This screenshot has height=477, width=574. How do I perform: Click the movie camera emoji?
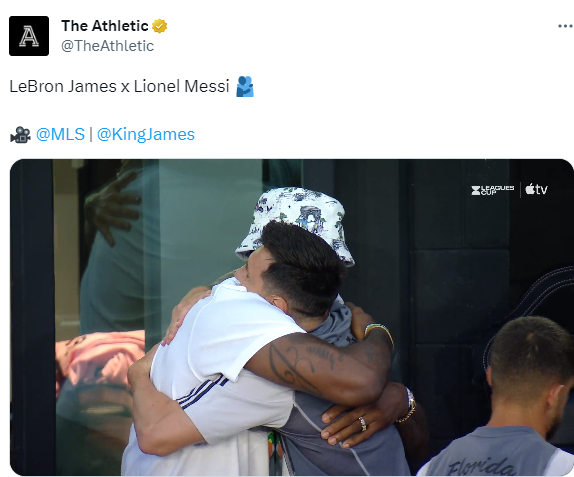[20, 135]
